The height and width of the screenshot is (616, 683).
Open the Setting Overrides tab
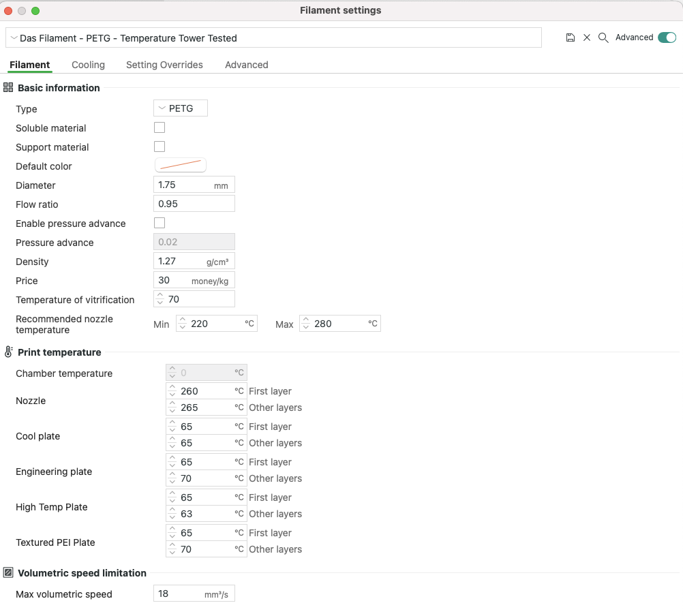(x=164, y=65)
